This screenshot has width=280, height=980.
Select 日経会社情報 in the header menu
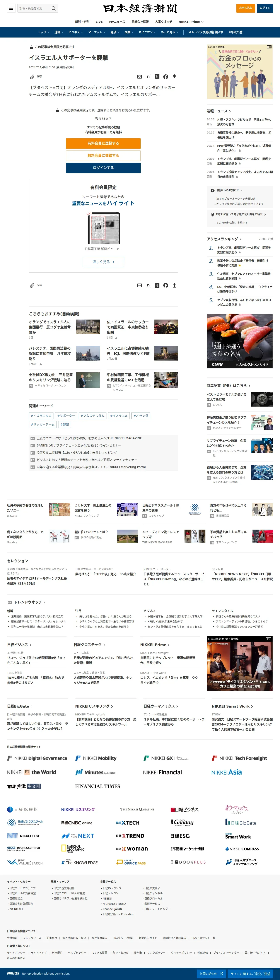140,22
